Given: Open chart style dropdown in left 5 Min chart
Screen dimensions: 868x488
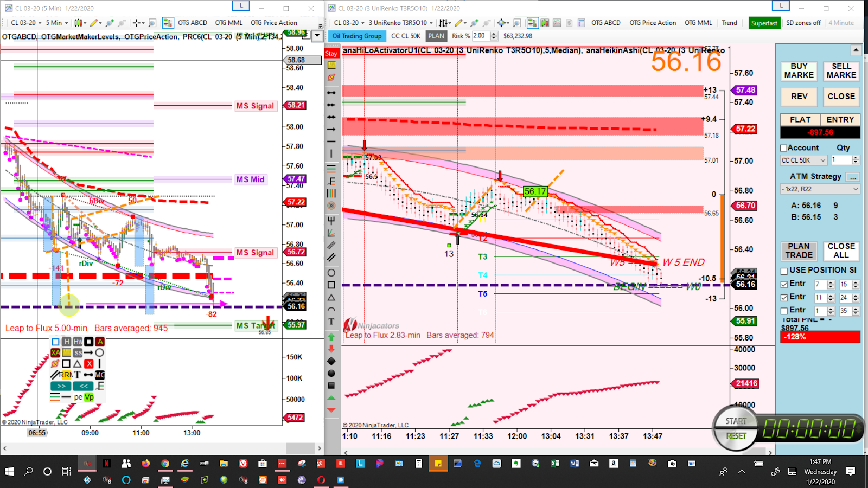Looking at the screenshot, I should 80,23.
